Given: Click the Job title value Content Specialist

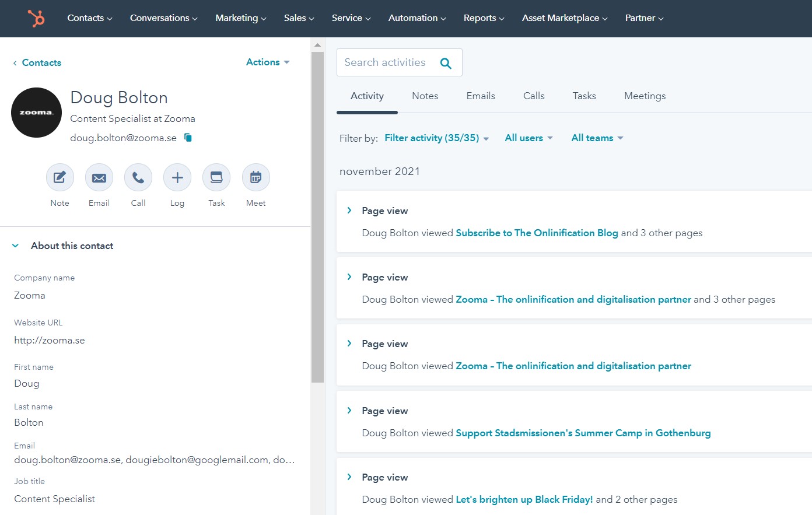Looking at the screenshot, I should (55, 499).
